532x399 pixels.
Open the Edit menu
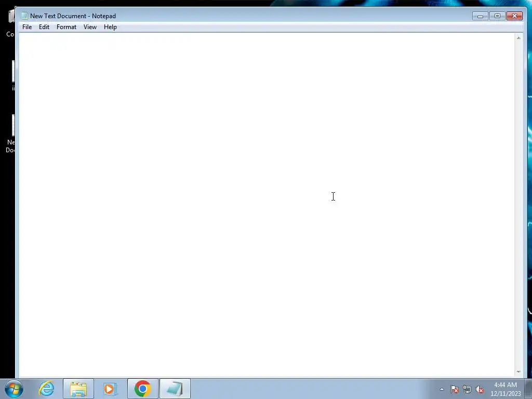[44, 27]
